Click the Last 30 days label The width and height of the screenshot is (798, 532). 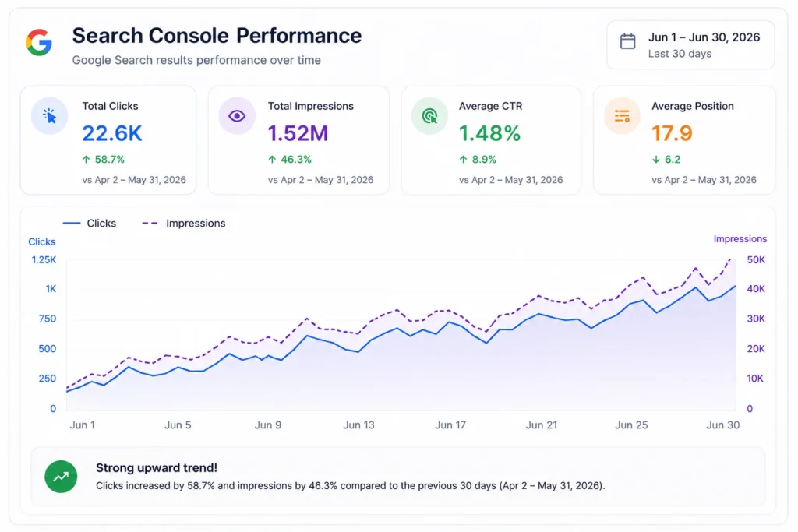point(680,54)
